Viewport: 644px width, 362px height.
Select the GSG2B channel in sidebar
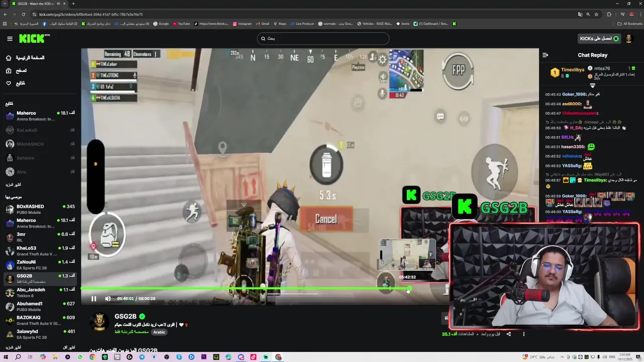point(40,279)
